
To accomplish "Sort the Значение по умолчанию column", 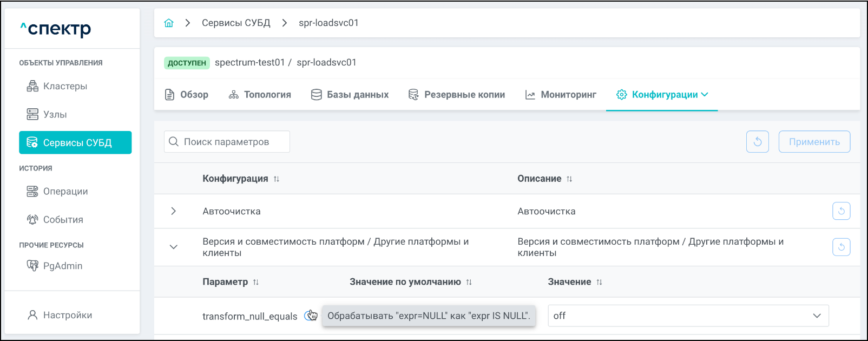I will [469, 282].
